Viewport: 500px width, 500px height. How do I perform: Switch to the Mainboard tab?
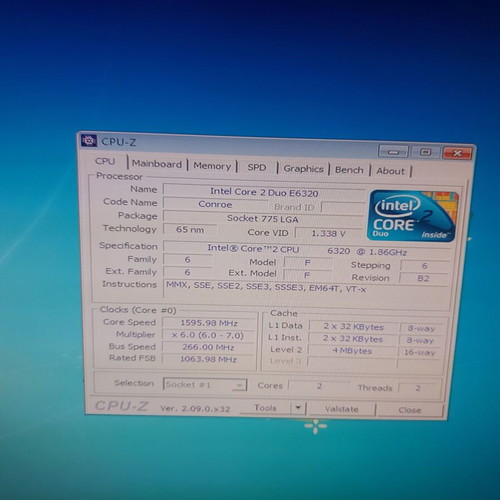[x=157, y=164]
